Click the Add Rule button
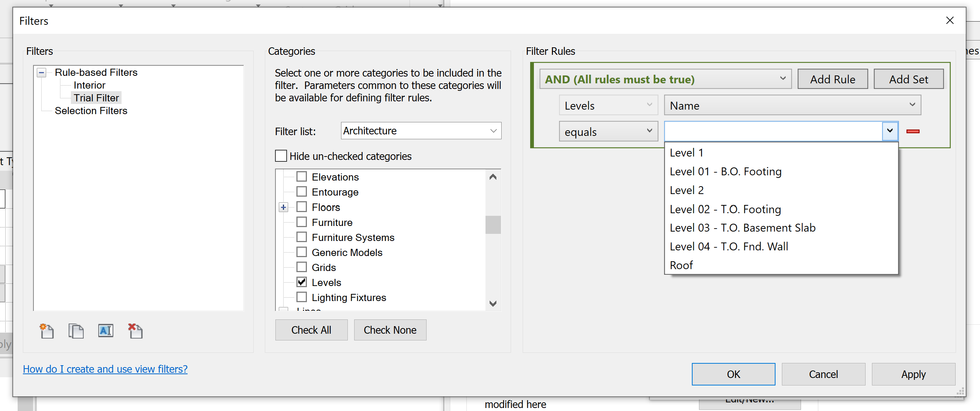This screenshot has height=411, width=980. point(832,79)
